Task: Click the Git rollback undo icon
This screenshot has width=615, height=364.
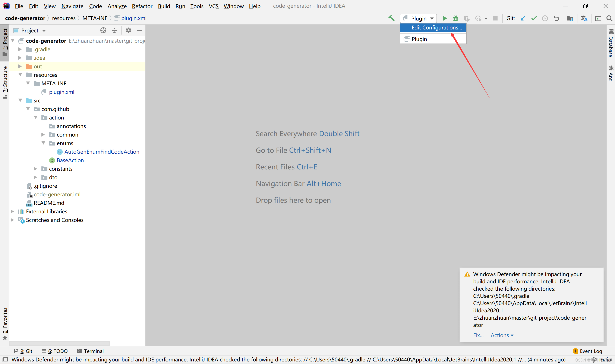Action: point(556,18)
